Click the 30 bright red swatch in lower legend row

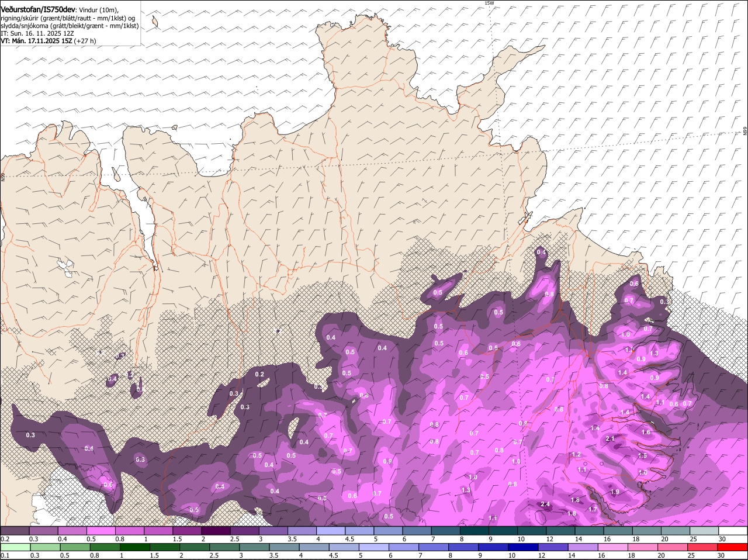732,547
